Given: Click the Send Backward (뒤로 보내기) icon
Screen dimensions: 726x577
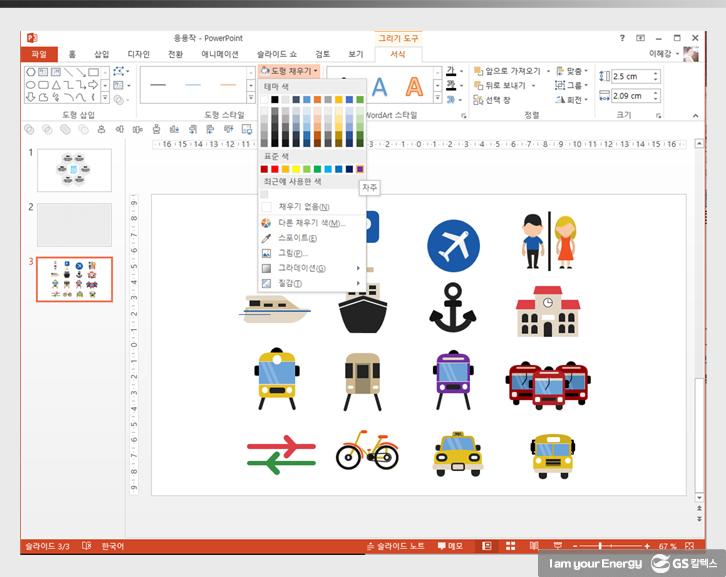Looking at the screenshot, I should point(477,86).
